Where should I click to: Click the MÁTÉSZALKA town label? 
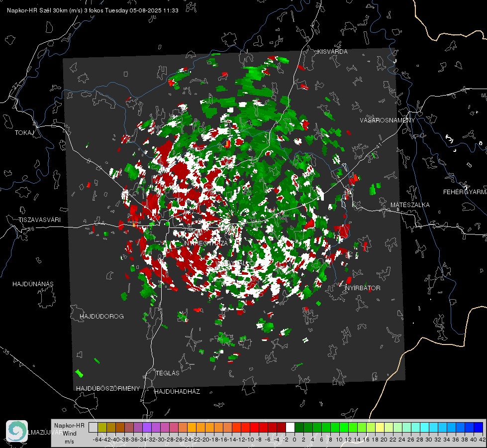pos(410,205)
